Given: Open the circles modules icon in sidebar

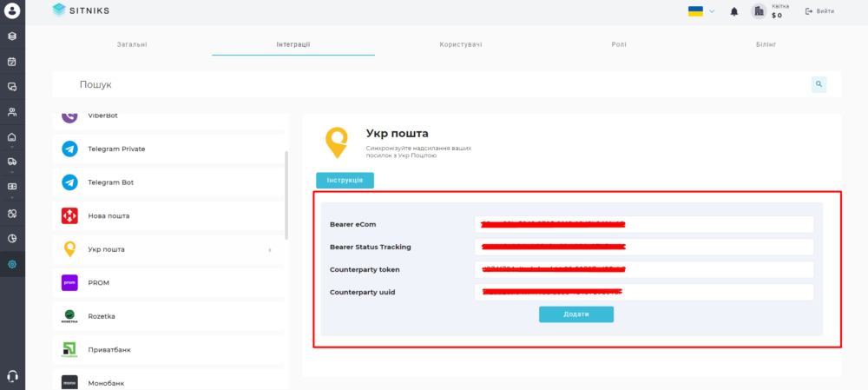Looking at the screenshot, I should 12,214.
